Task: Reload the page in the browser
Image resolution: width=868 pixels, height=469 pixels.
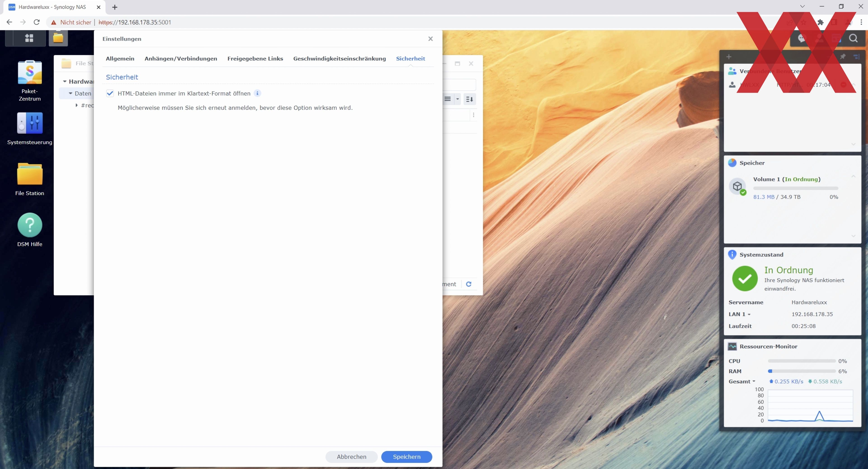Action: (x=37, y=22)
